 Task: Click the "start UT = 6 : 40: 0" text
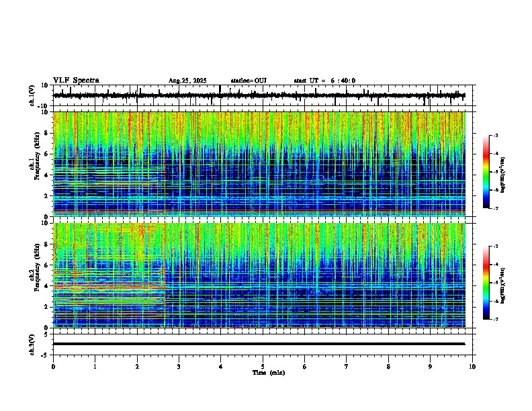[x=324, y=81]
